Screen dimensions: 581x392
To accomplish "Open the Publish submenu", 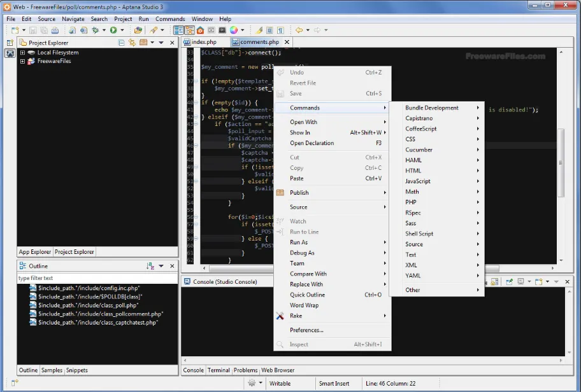I will pos(333,193).
